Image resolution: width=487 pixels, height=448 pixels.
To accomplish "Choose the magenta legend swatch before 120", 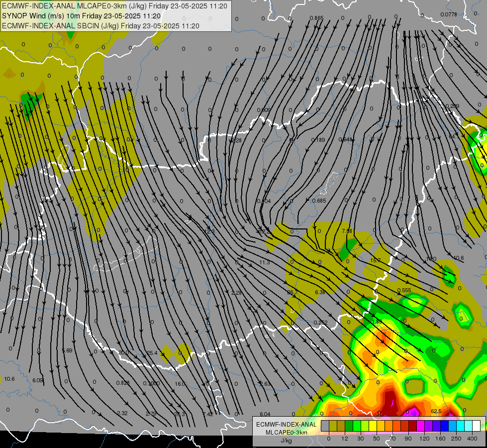I will coord(421,426).
